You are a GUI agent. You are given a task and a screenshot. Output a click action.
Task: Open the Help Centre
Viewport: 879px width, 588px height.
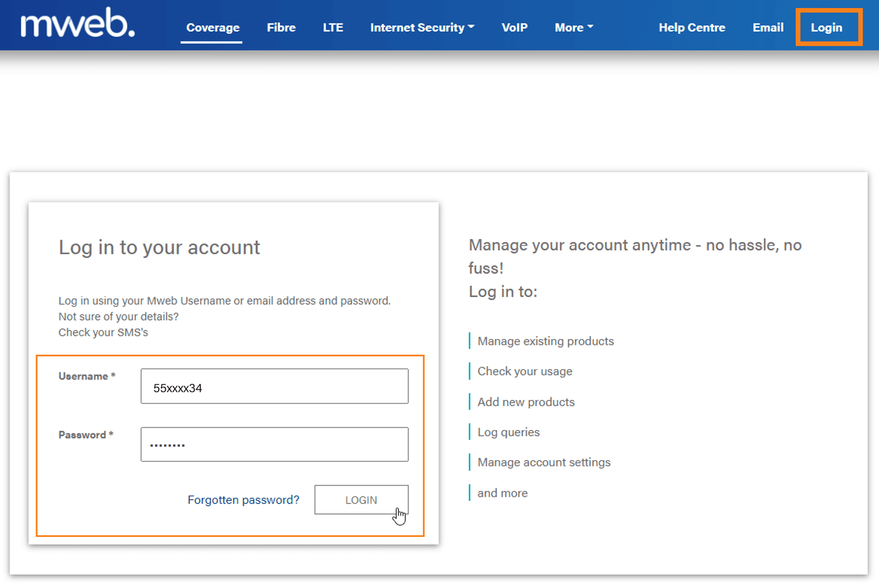pos(692,27)
